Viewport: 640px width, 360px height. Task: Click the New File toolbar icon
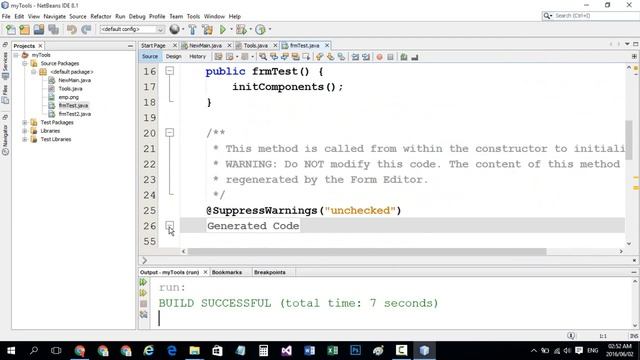coord(11,29)
